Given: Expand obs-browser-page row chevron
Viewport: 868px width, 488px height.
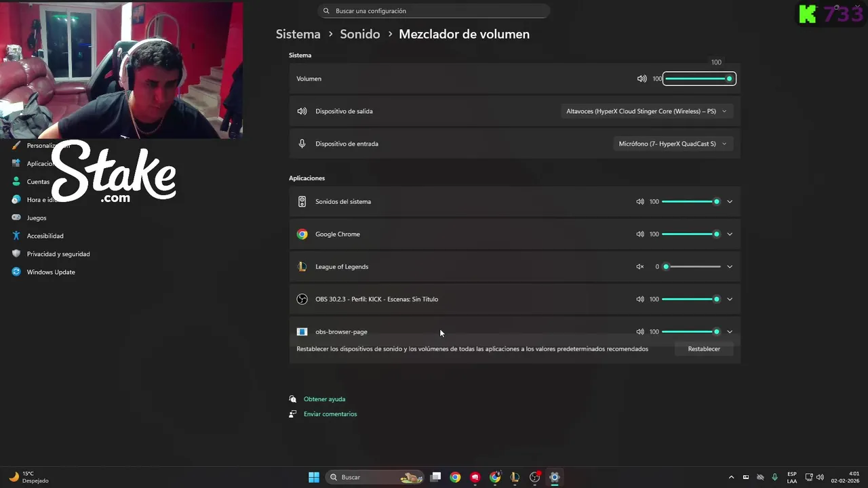Looking at the screenshot, I should pos(730,331).
